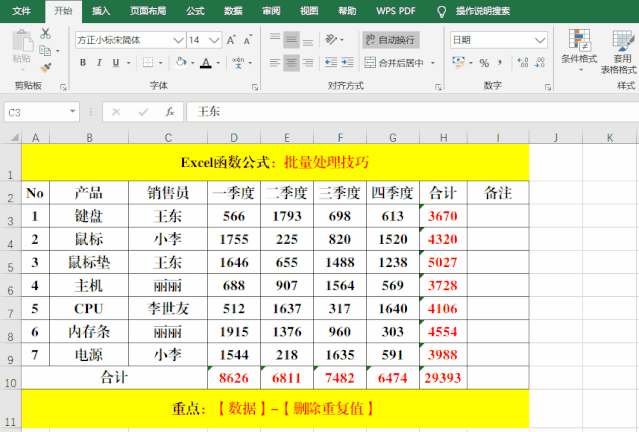Click the Increase Font Size icon

click(232, 40)
